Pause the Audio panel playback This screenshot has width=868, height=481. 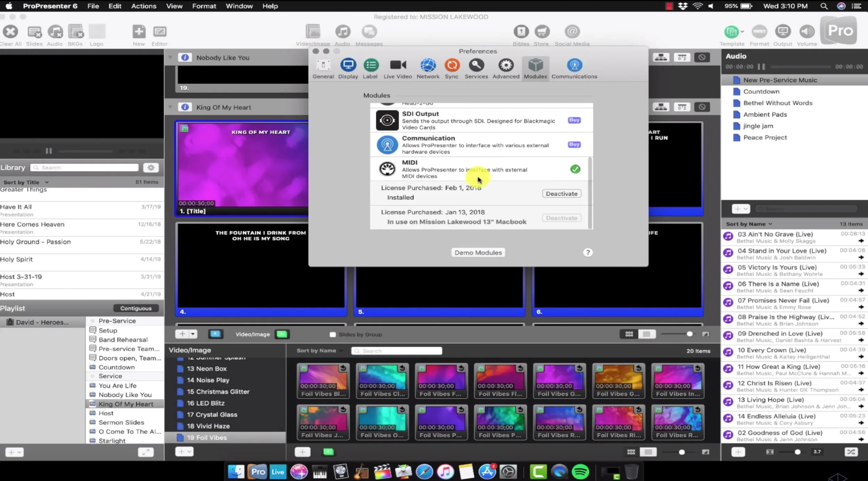coord(761,67)
